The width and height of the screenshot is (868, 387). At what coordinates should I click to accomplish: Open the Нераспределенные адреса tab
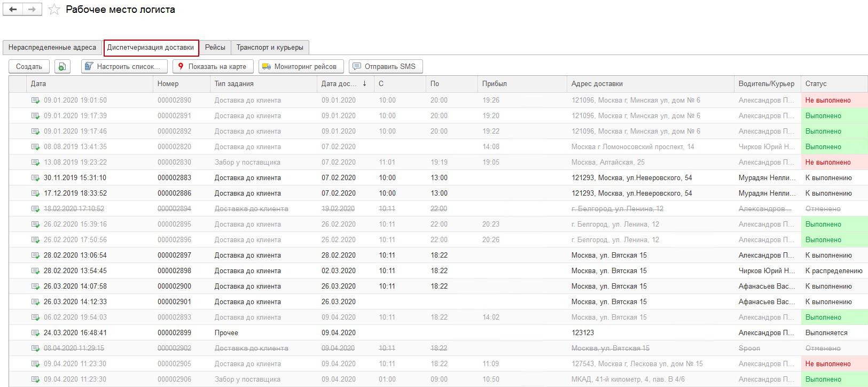coord(52,48)
